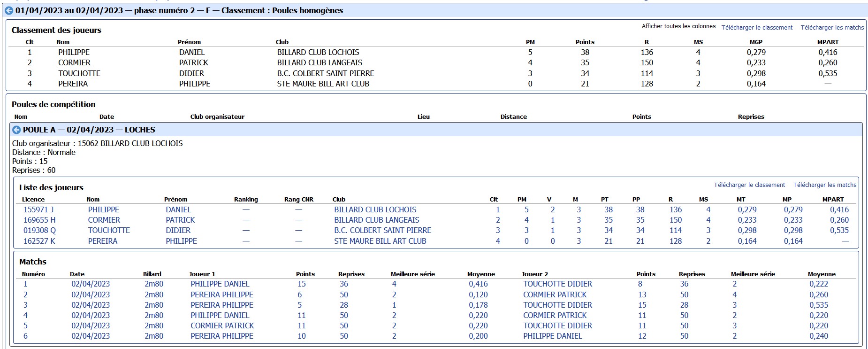
Task: Open licence 155971 J in the player list
Action: click(38, 209)
